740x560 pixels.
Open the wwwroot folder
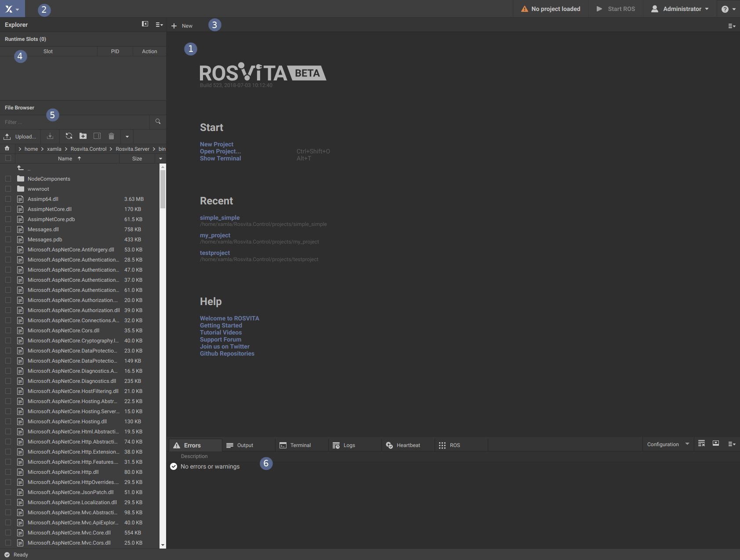38,189
